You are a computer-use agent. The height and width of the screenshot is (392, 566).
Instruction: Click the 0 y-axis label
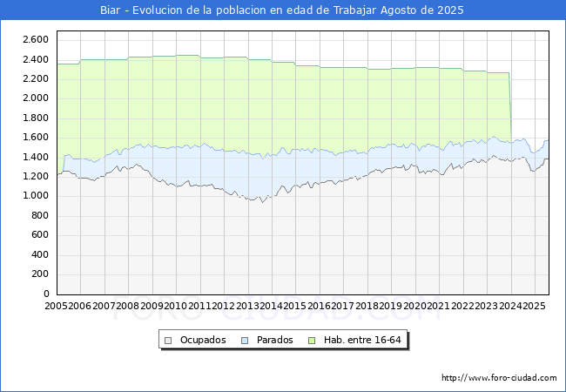[46, 294]
